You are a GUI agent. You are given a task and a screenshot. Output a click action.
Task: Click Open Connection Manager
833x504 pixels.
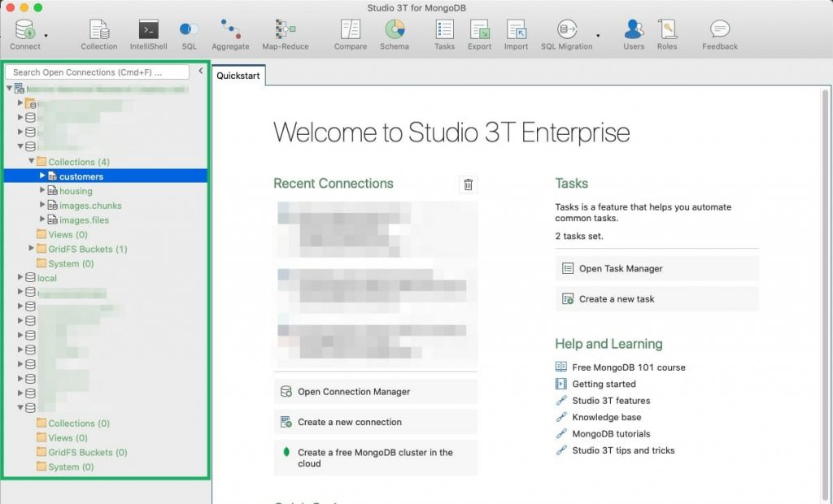click(x=376, y=391)
